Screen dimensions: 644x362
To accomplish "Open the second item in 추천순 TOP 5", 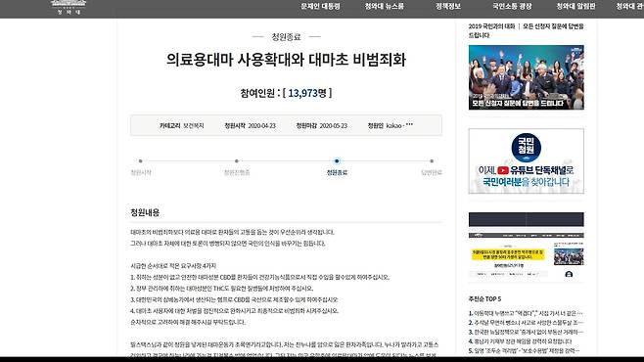I will pos(526,323).
